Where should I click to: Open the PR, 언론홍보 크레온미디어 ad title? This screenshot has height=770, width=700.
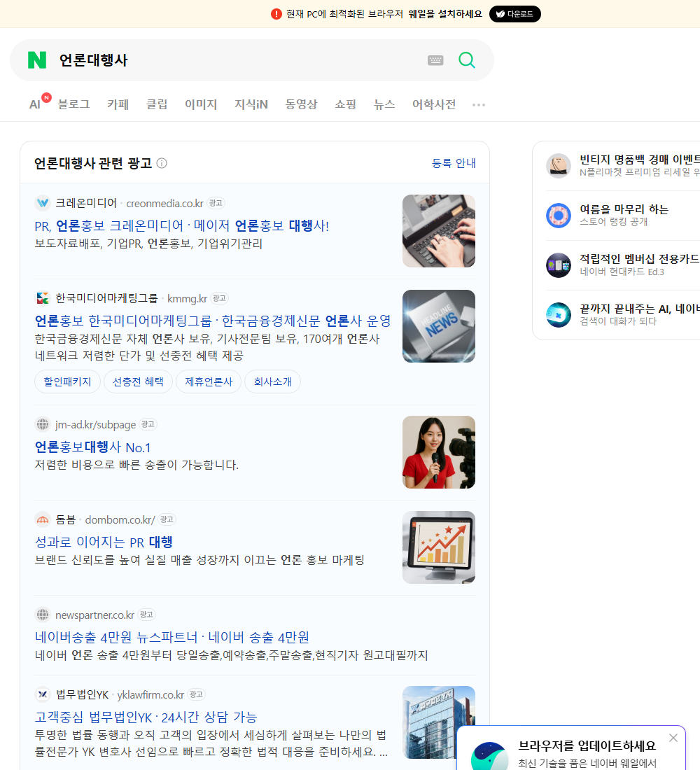[182, 225]
